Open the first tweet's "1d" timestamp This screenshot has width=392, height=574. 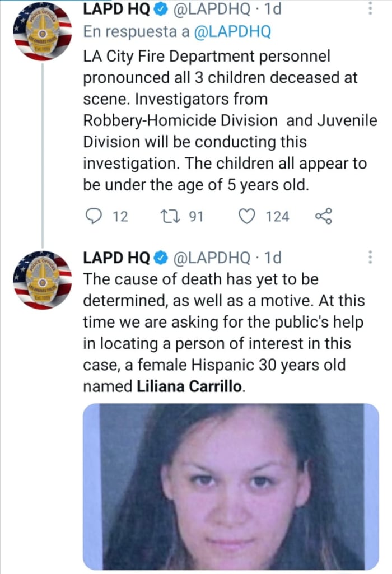coord(272,9)
